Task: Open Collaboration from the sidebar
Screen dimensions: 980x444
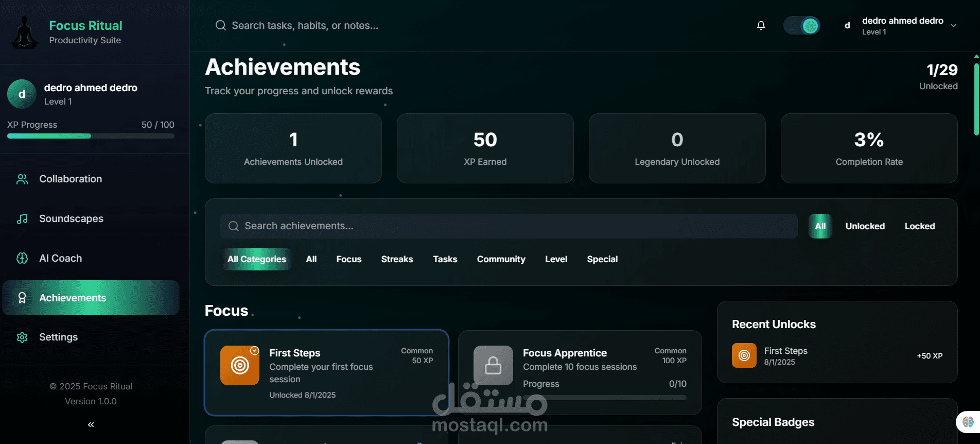Action: click(x=91, y=179)
